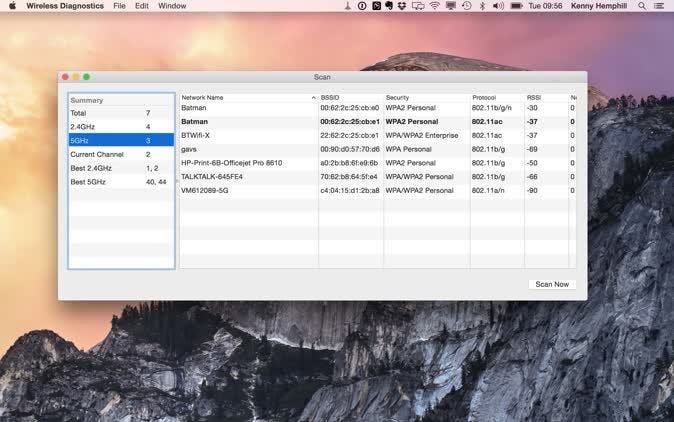Click the volume speaker icon
The height and width of the screenshot is (422, 674).
pyautogui.click(x=496, y=6)
